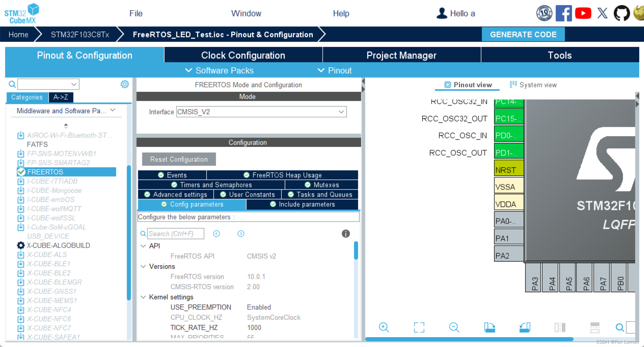Click the category search magnifier icon

12,84
